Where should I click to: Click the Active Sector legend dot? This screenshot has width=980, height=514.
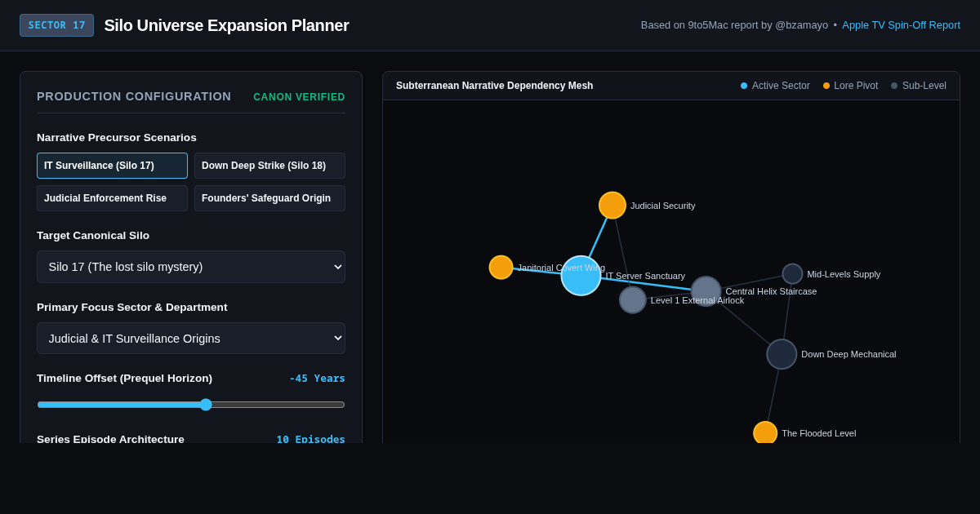[x=744, y=86]
